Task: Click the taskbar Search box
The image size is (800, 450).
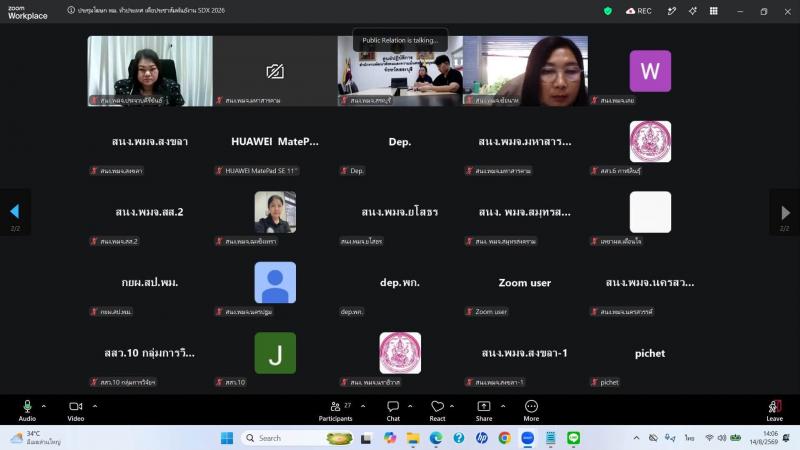Action: (x=298, y=438)
